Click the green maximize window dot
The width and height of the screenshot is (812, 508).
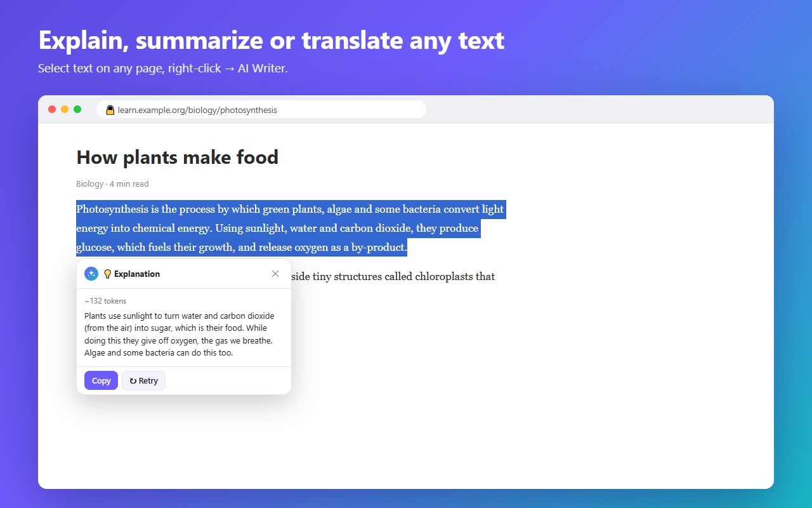coord(77,109)
